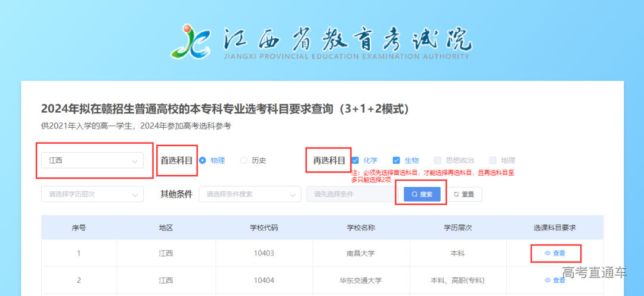Click the Jiangxi Education Examination Authority logo

pyautogui.click(x=190, y=42)
